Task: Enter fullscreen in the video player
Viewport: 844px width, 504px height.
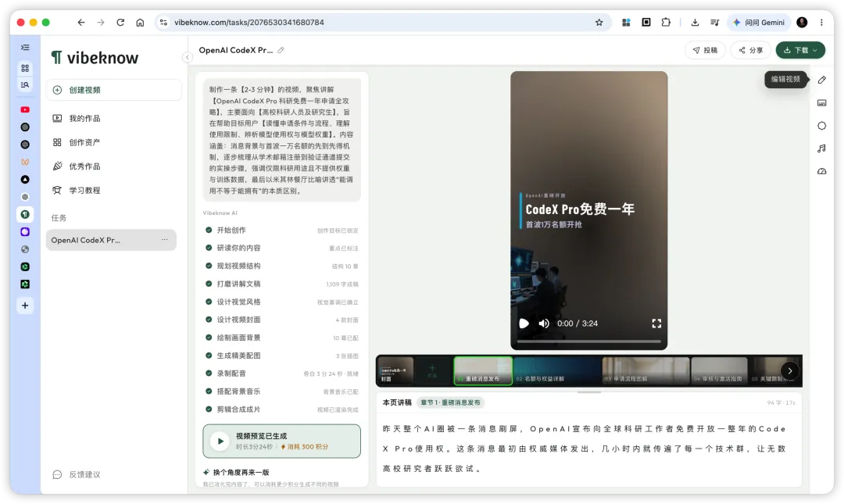Action: coord(656,323)
